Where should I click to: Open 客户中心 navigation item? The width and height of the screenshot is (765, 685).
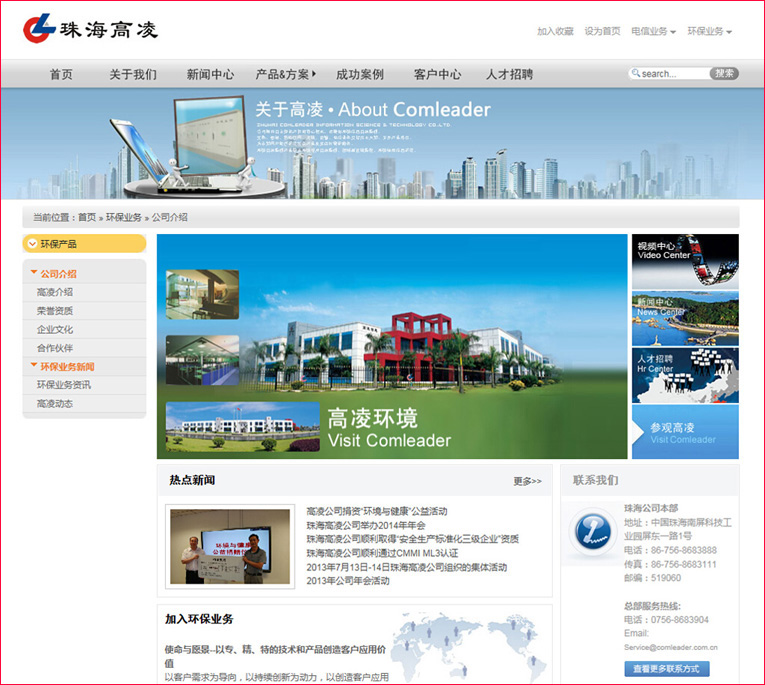pyautogui.click(x=437, y=74)
